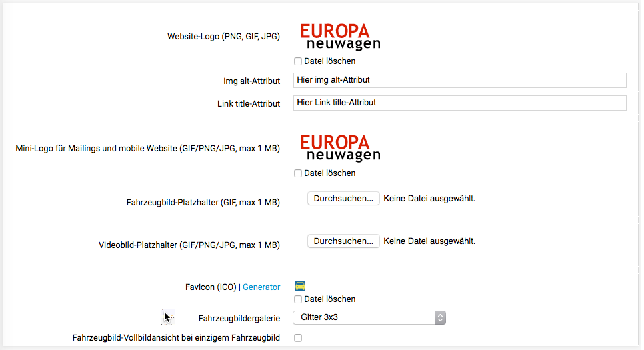Click the Favicon (ICO) label text
Viewport: 644px width, 350px height.
pyautogui.click(x=209, y=287)
